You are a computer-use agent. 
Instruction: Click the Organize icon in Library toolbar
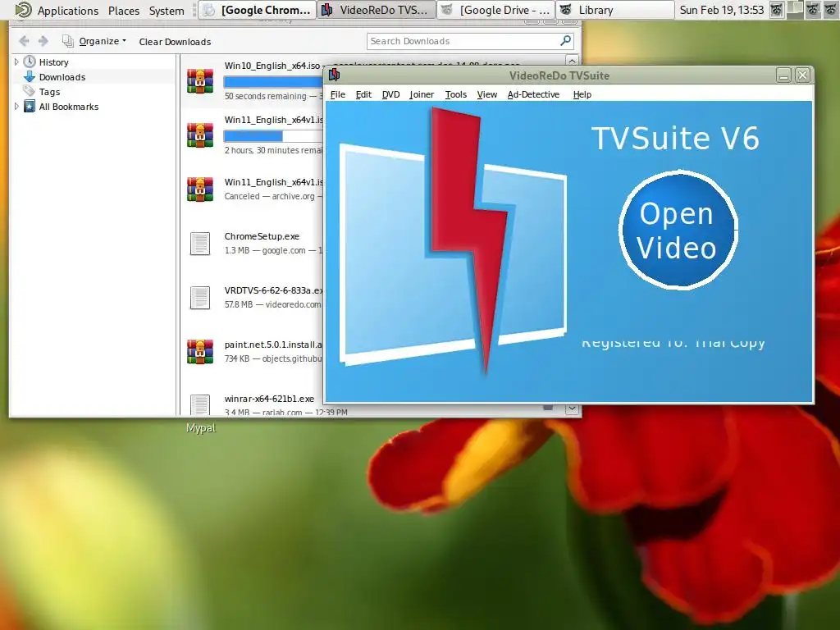(67, 41)
